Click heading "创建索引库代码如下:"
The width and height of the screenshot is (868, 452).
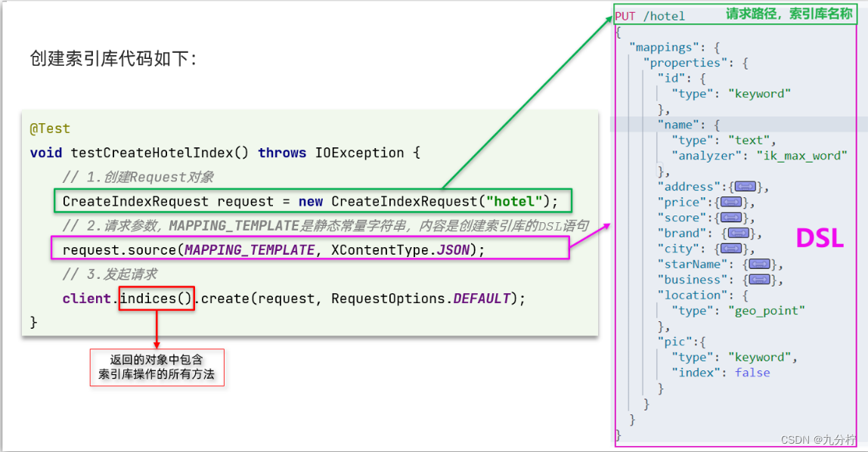click(113, 58)
